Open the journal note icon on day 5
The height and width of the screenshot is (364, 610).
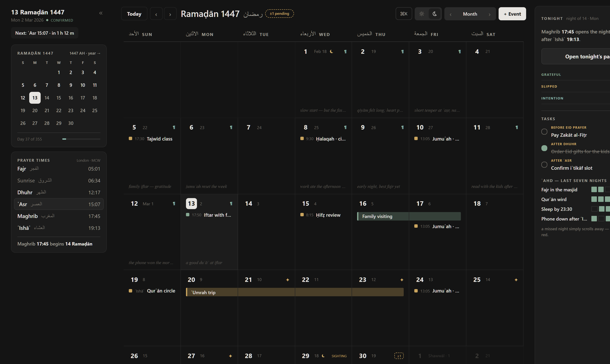coord(174,127)
